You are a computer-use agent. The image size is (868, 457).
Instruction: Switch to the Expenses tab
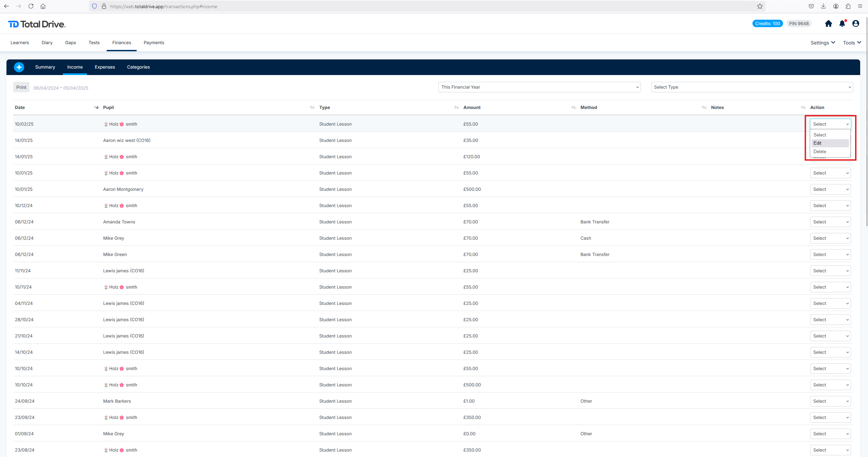tap(105, 67)
